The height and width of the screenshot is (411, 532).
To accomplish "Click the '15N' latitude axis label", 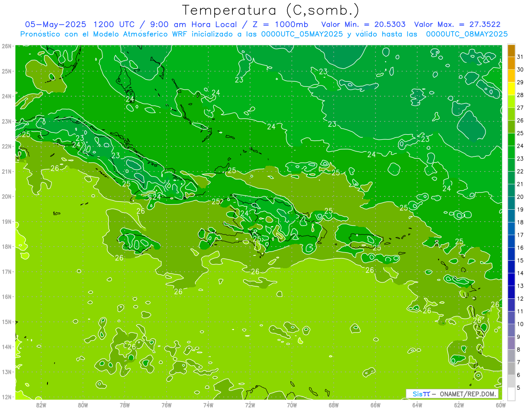I will coord(6,321).
